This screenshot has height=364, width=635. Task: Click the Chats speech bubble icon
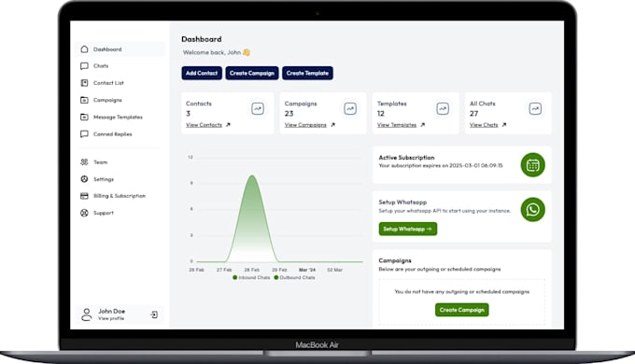[x=84, y=66]
